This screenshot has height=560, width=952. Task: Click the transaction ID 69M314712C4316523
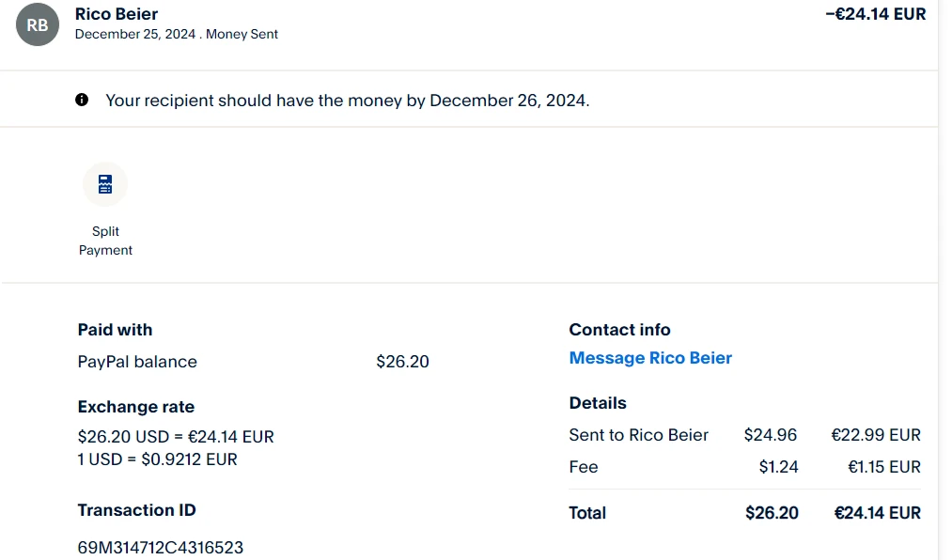(161, 547)
